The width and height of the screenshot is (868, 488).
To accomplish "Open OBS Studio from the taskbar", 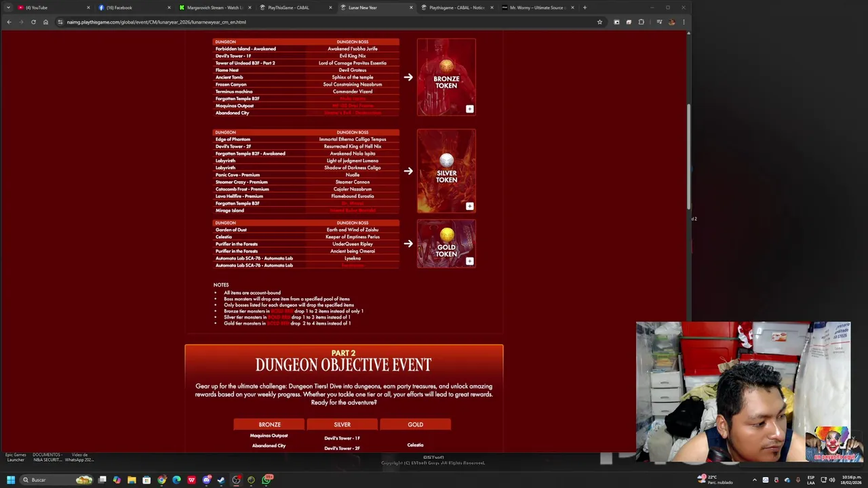I will (x=236, y=480).
